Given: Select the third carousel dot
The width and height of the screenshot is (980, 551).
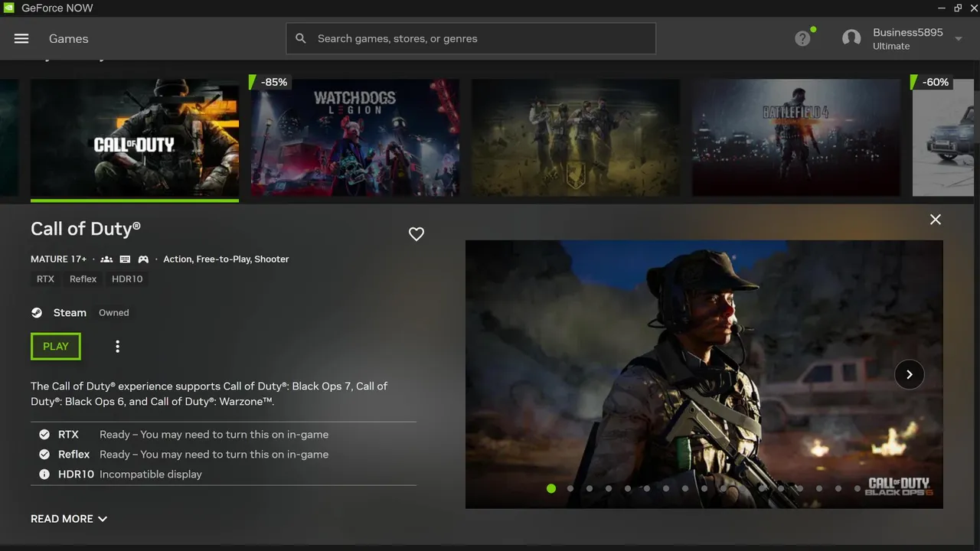Looking at the screenshot, I should click(590, 488).
